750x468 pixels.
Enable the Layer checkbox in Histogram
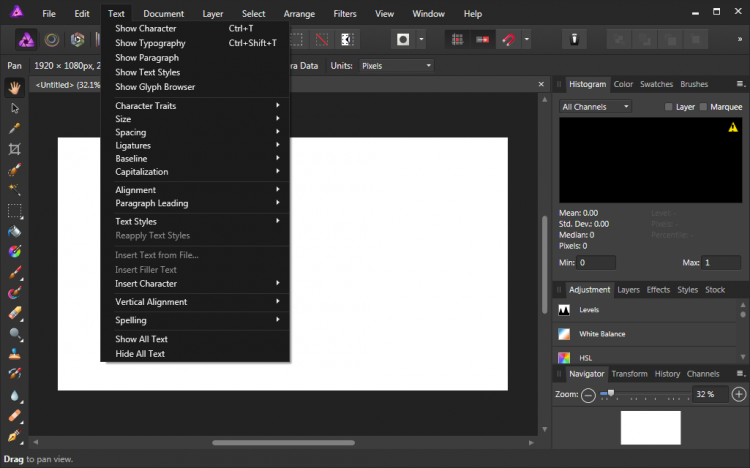(670, 107)
